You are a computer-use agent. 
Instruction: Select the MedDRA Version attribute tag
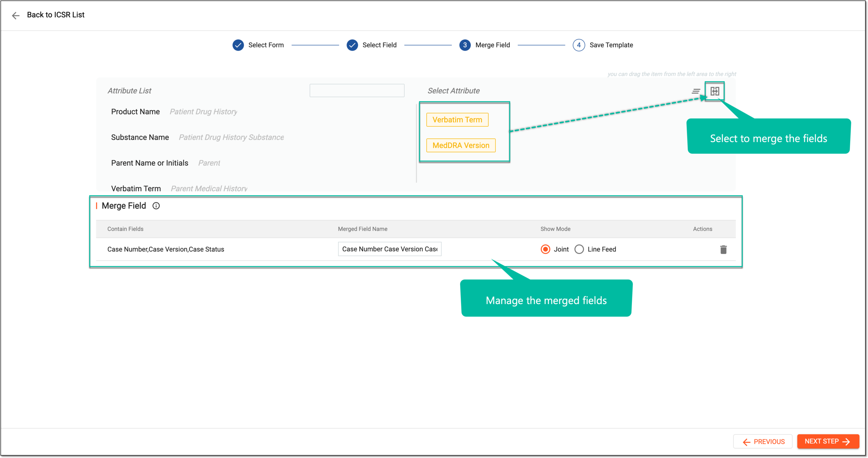[x=461, y=145]
